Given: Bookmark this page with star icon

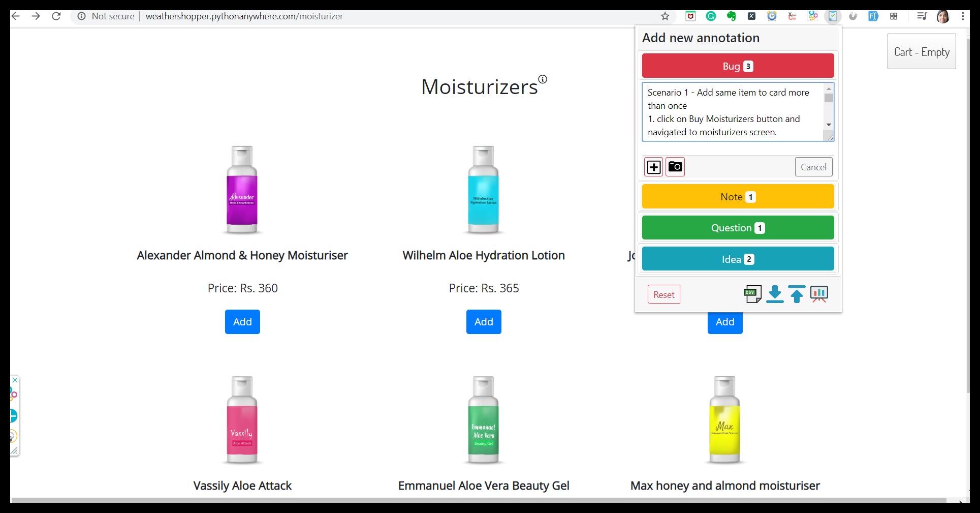Looking at the screenshot, I should point(665,16).
